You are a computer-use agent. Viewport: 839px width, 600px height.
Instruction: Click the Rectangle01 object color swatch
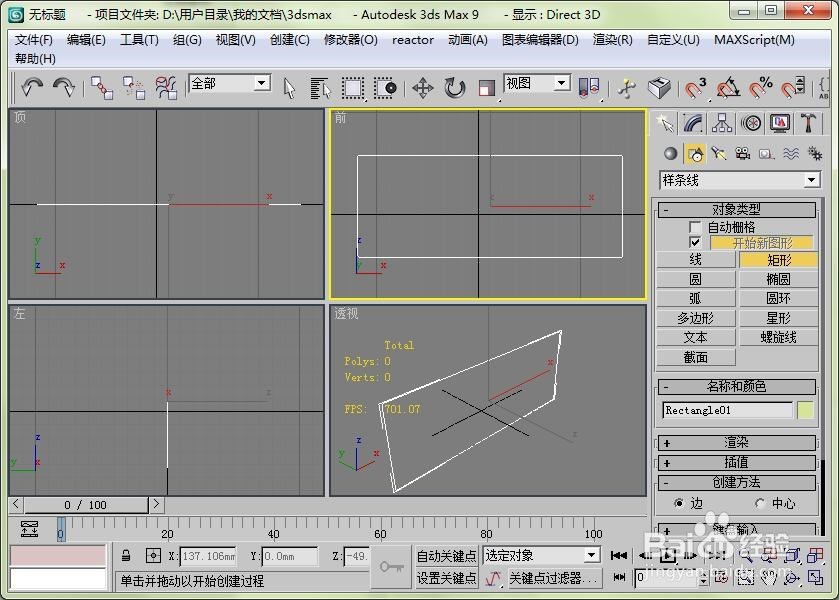pyautogui.click(x=805, y=410)
